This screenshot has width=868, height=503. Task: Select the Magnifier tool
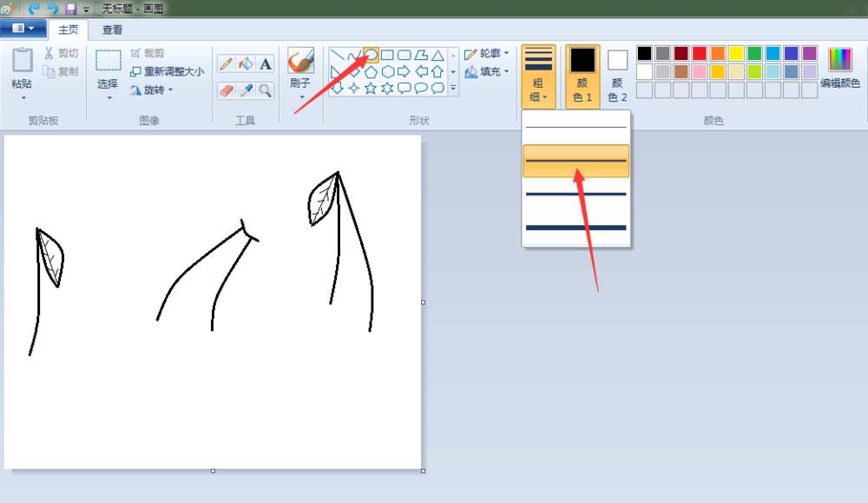266,90
